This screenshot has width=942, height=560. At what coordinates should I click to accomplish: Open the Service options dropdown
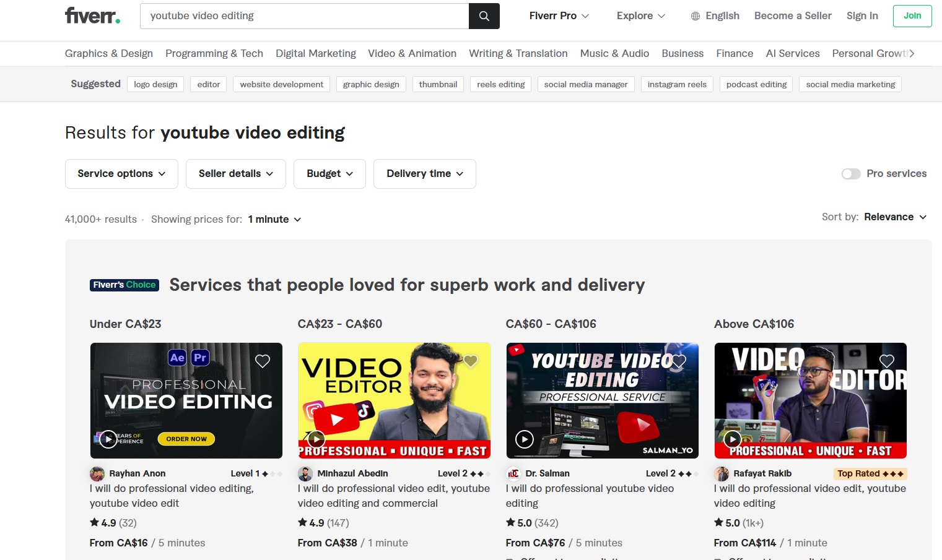click(x=121, y=174)
